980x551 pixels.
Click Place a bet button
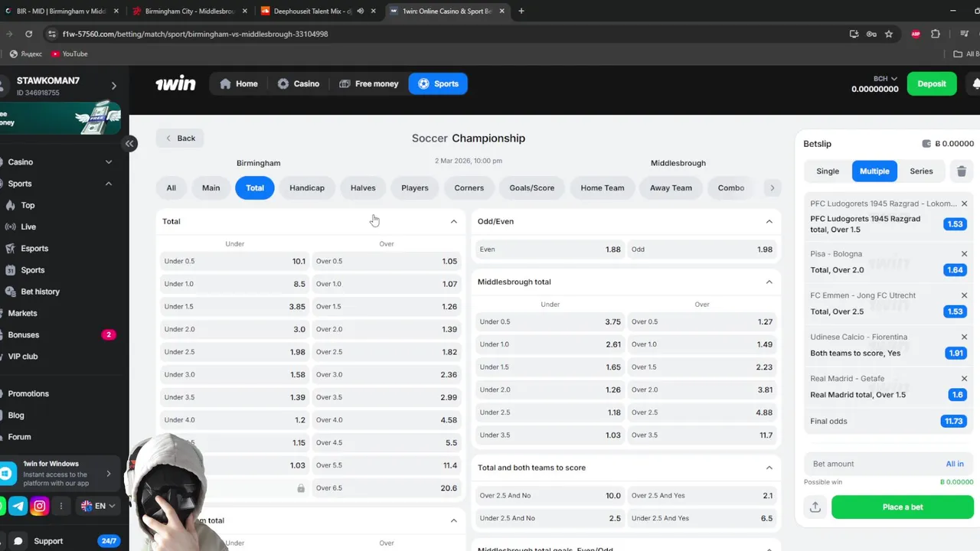pyautogui.click(x=903, y=507)
